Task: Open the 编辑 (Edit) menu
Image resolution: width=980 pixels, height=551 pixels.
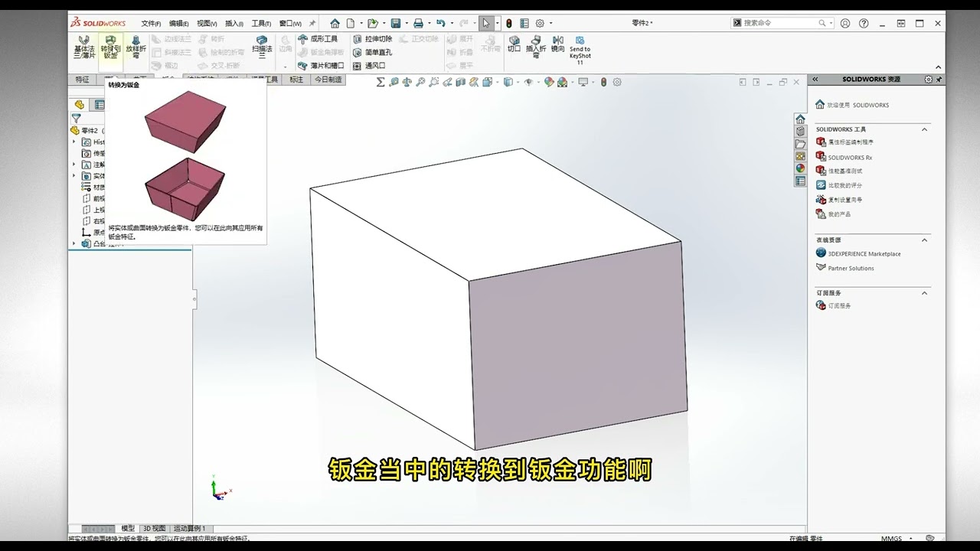Action: [x=178, y=24]
